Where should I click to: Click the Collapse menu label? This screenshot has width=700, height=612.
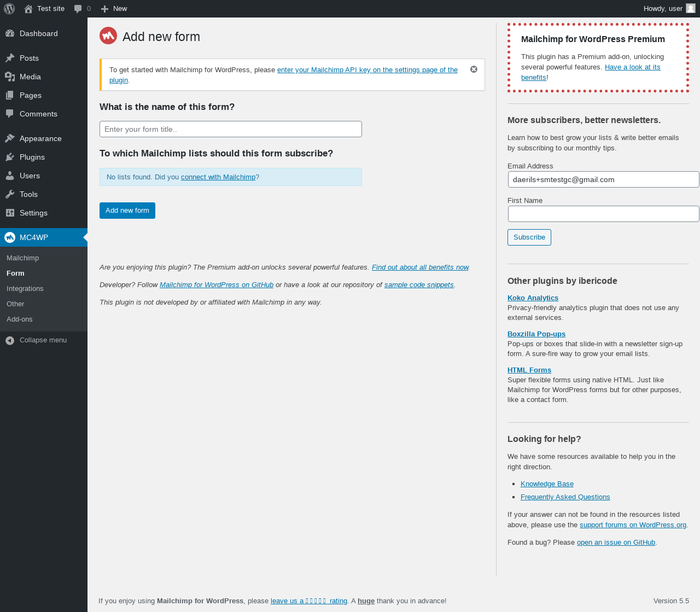pyautogui.click(x=43, y=340)
